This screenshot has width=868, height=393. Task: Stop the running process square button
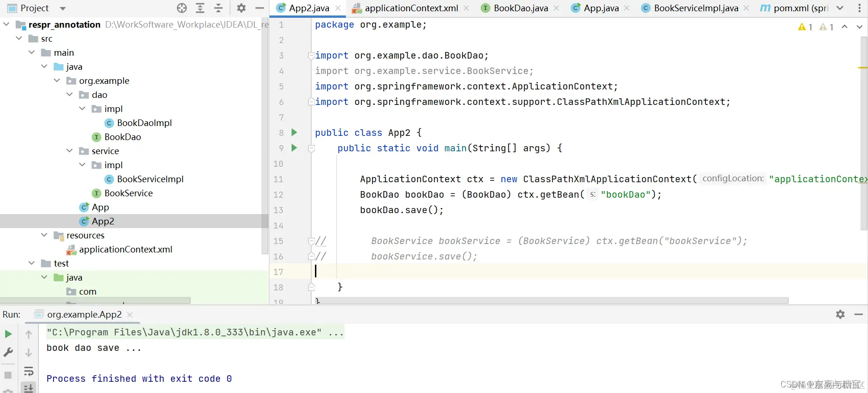(x=8, y=375)
